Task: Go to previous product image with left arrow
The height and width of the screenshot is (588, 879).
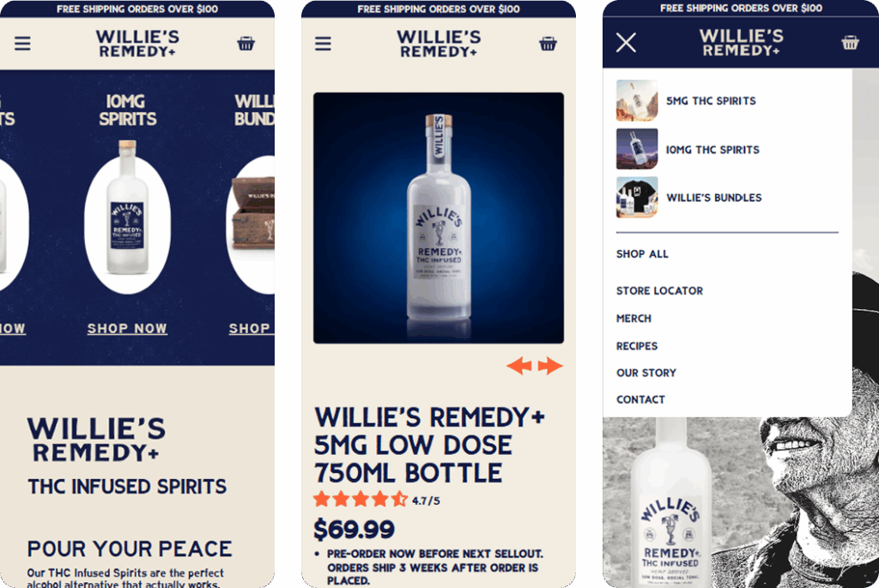Action: coord(519,366)
